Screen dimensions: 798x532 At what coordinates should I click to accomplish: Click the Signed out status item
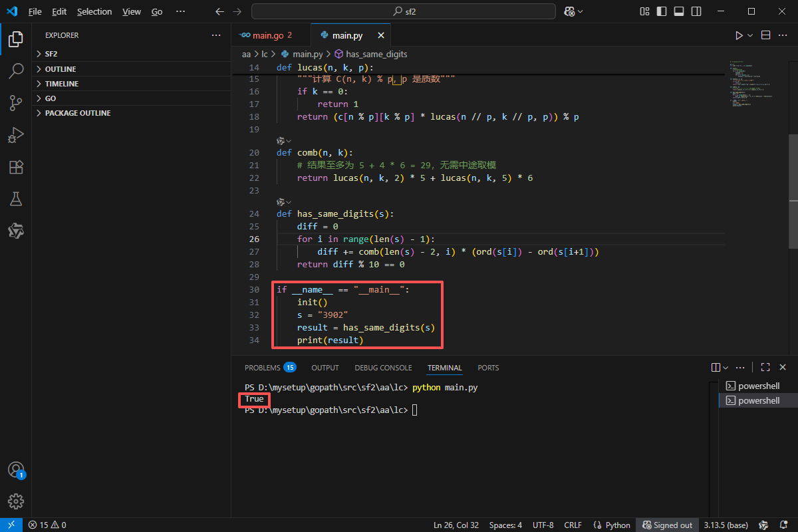pyautogui.click(x=668, y=525)
